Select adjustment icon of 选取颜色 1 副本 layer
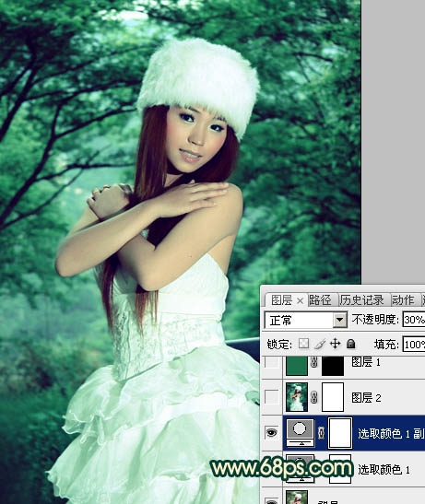Image resolution: width=425 pixels, height=504 pixels. (301, 433)
